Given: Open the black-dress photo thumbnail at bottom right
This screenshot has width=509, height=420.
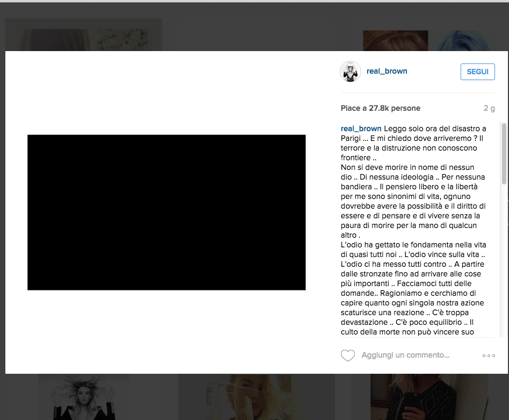Looking at the screenshot, I should point(429,397).
